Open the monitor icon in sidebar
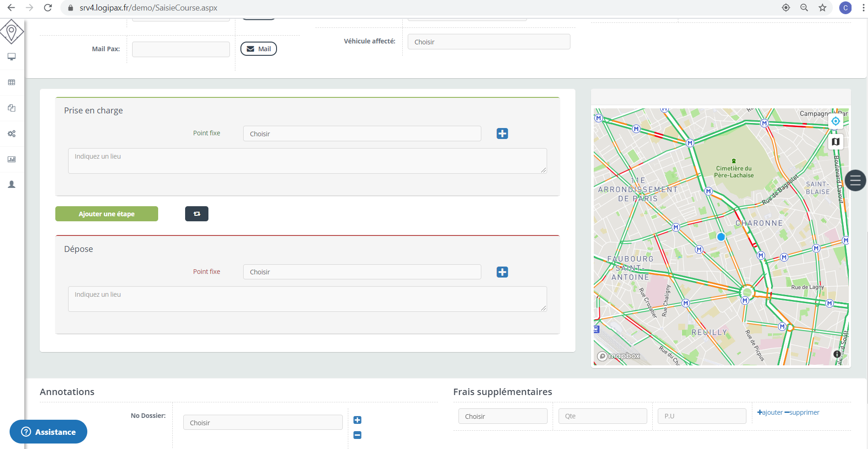Viewport: 868px width, 449px height. (12, 57)
